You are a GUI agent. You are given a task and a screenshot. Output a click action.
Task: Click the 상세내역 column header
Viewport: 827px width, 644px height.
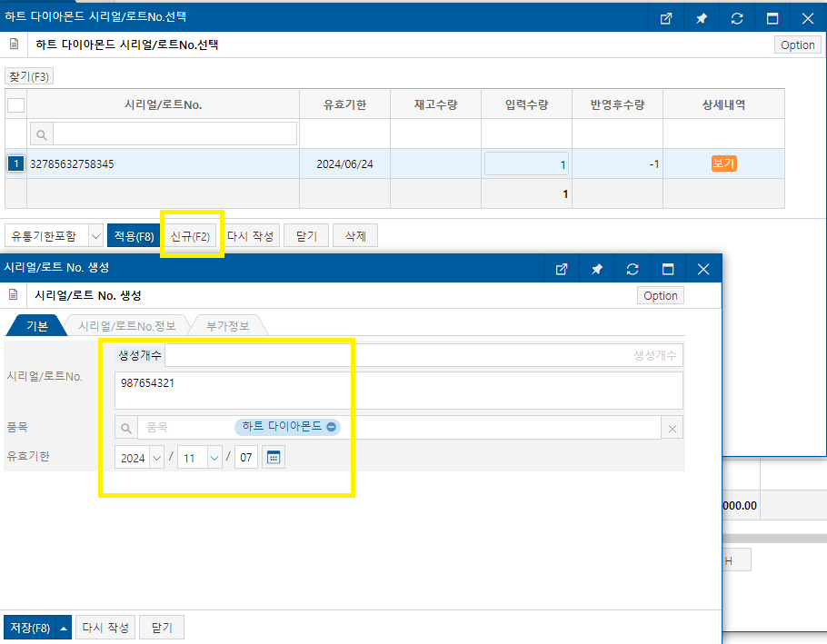723,104
